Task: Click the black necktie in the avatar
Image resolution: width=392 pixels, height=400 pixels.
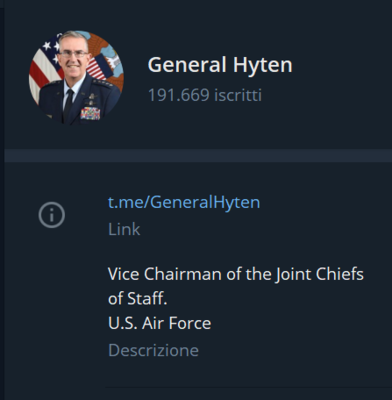Action: [69, 105]
